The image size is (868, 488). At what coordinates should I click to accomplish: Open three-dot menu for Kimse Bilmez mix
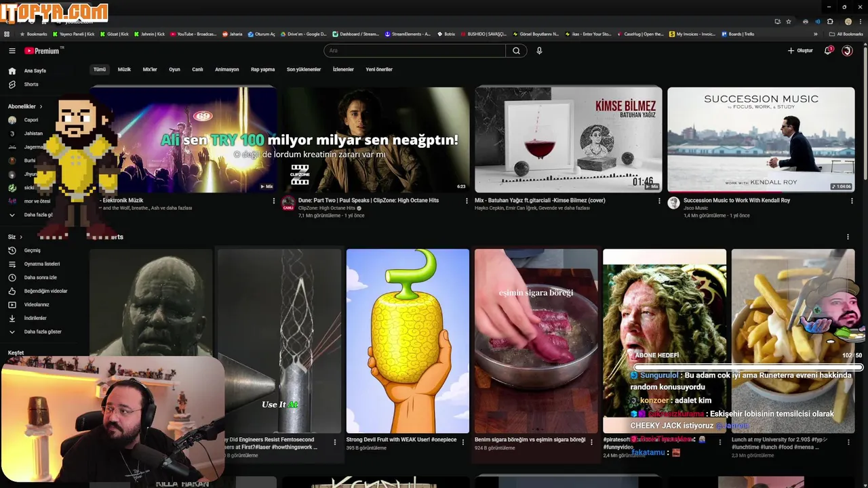point(659,201)
